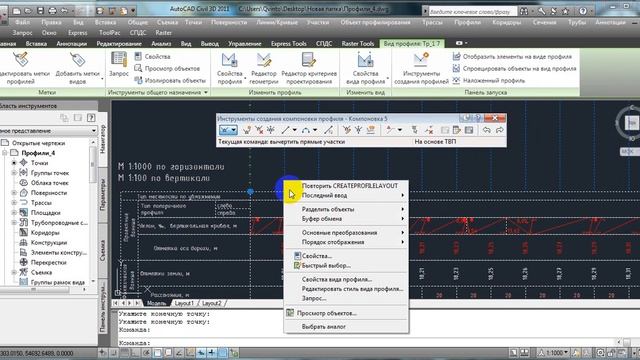The width and height of the screenshot is (640, 360).
Task: Open the tangent line tool dropdown arrow
Action: pyautogui.click(x=294, y=130)
